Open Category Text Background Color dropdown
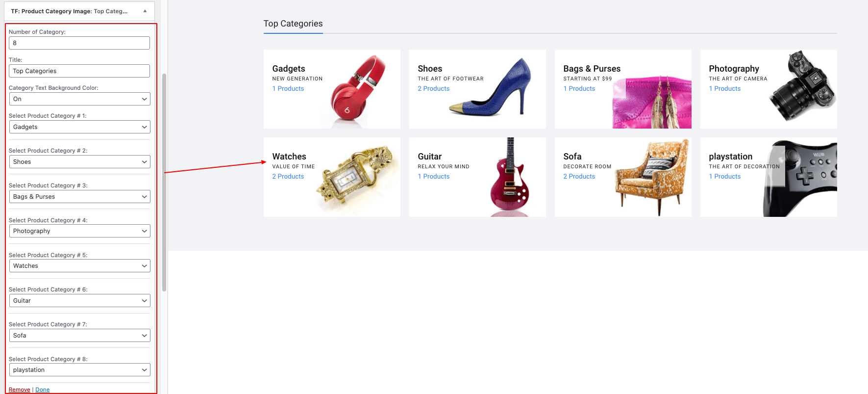Screen dimensions: 868x394 [79, 99]
